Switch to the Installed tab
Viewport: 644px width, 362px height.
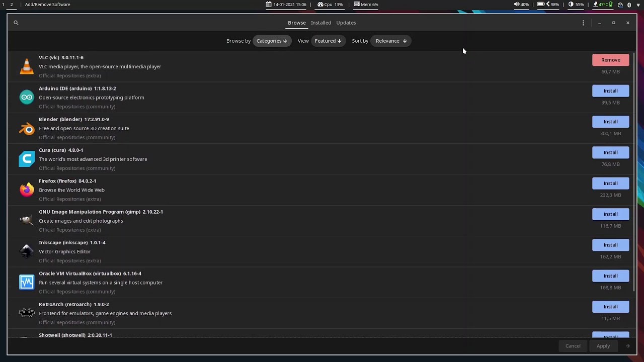(x=321, y=23)
